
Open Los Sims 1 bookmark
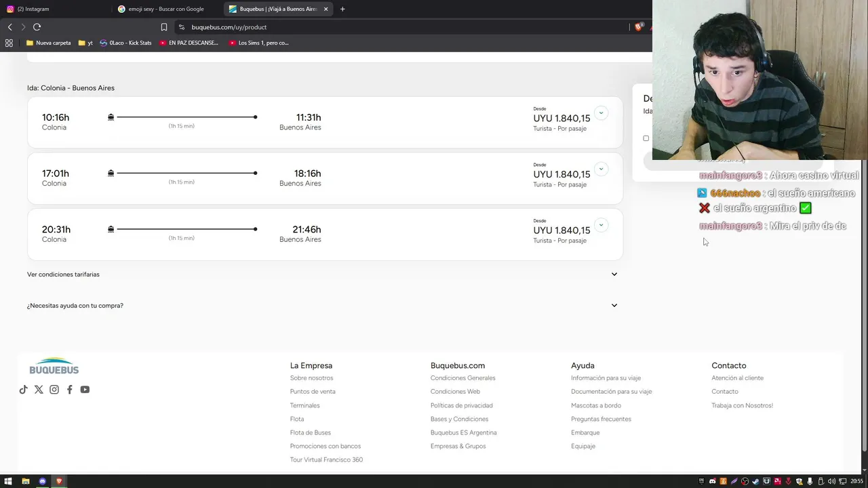click(258, 43)
